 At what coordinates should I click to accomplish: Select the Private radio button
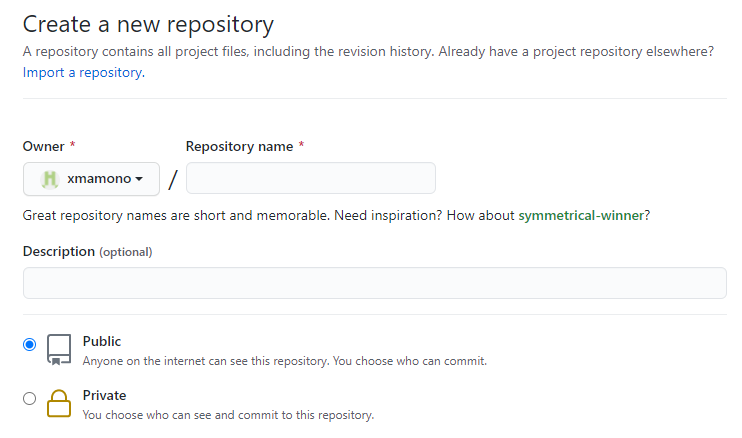(29, 398)
